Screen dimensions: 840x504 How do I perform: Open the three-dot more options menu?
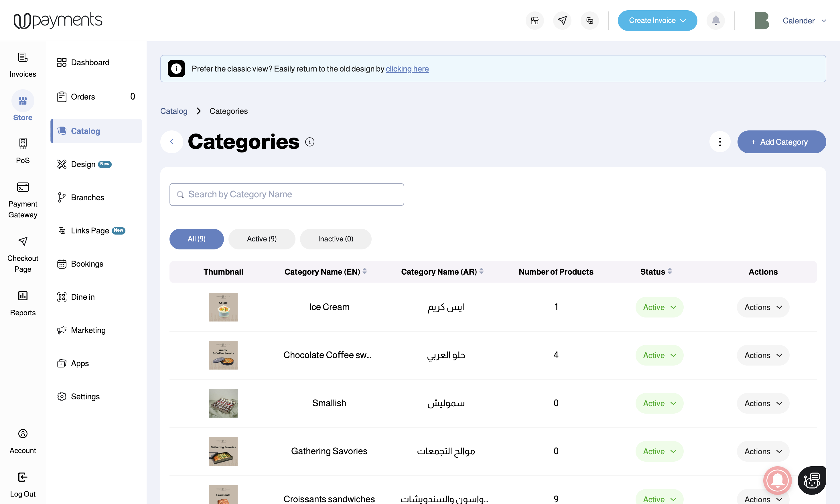click(720, 142)
